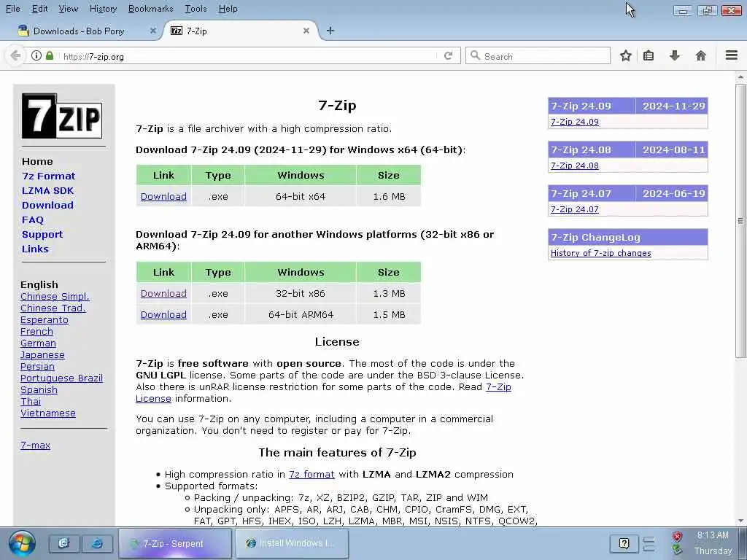Open 7z Format sidebar link

click(x=49, y=176)
